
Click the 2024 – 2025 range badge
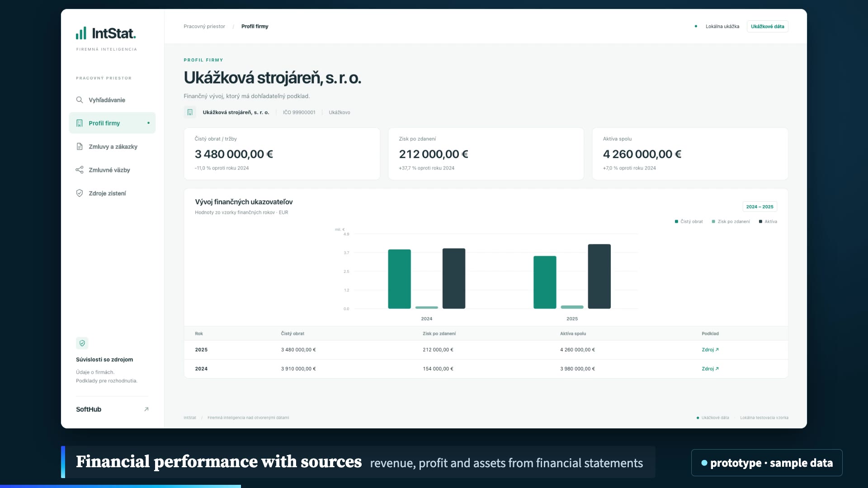[760, 206]
